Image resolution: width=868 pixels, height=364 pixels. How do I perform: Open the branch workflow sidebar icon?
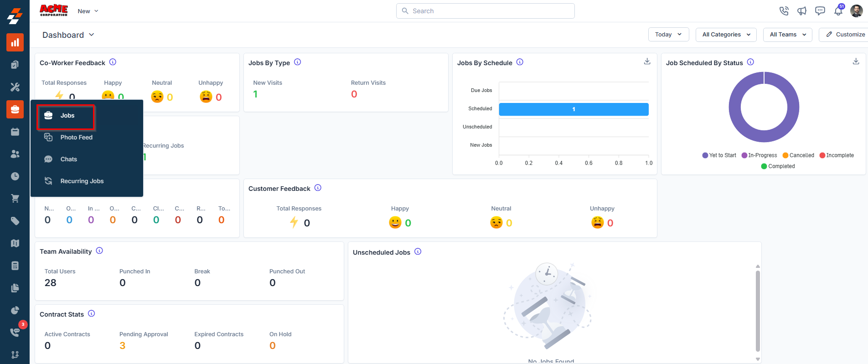point(15,354)
